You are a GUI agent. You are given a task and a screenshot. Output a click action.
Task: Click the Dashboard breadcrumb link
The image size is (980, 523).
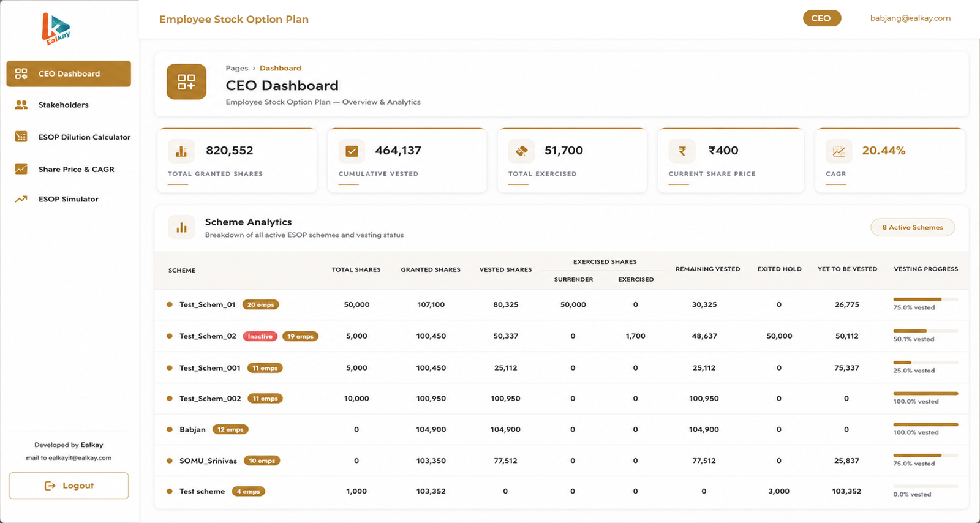coord(280,68)
